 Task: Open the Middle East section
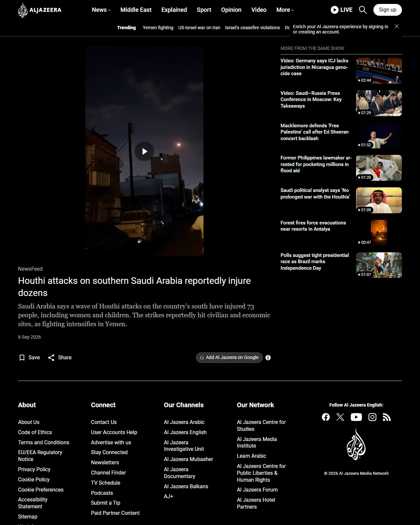136,10
